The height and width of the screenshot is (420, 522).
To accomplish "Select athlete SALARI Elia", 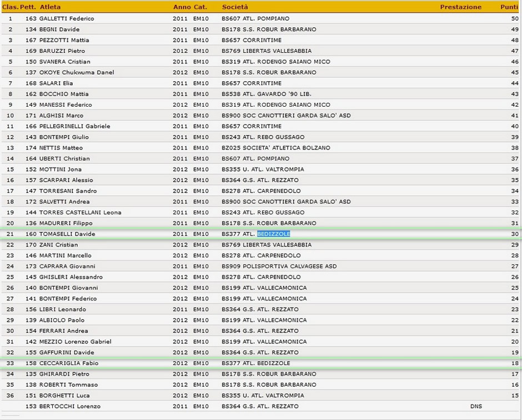I will click(56, 83).
